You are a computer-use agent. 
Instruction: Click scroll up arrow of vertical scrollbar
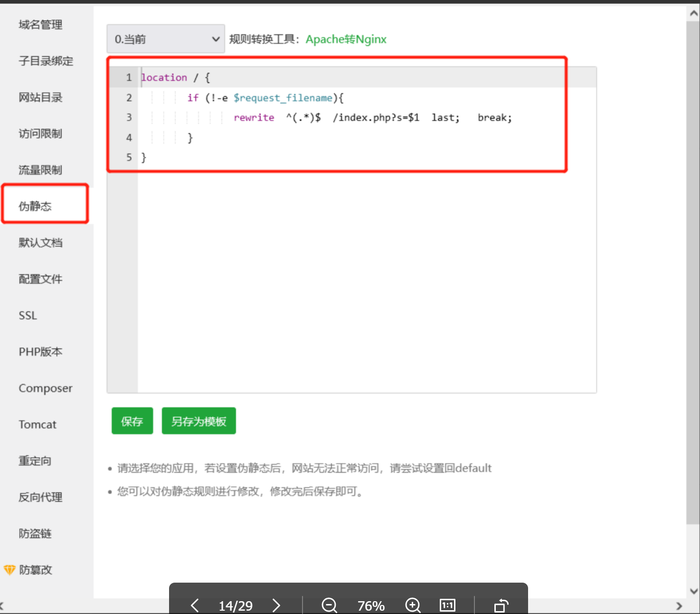tap(693, 13)
